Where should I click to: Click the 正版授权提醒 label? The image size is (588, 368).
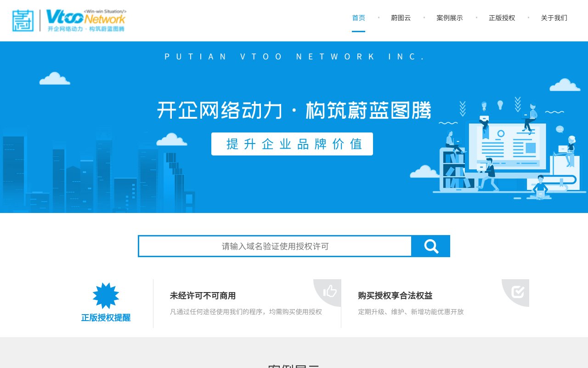(105, 317)
